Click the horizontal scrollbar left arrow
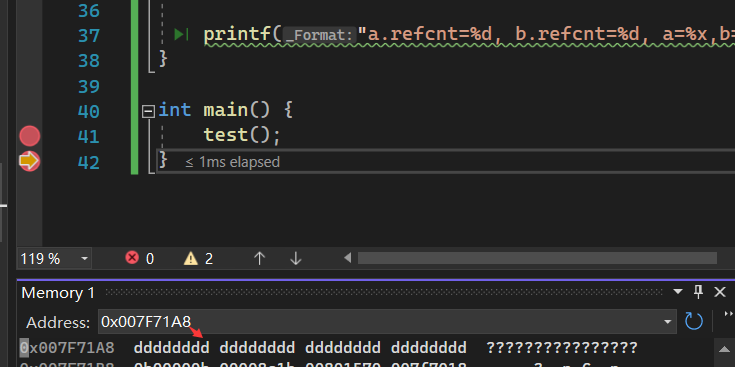Image resolution: width=735 pixels, height=367 pixels. click(x=347, y=258)
